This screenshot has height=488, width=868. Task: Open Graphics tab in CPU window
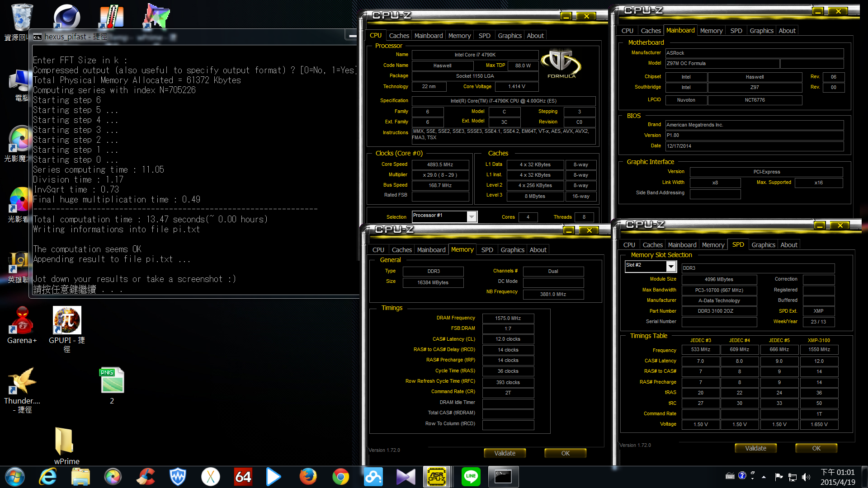pyautogui.click(x=509, y=36)
